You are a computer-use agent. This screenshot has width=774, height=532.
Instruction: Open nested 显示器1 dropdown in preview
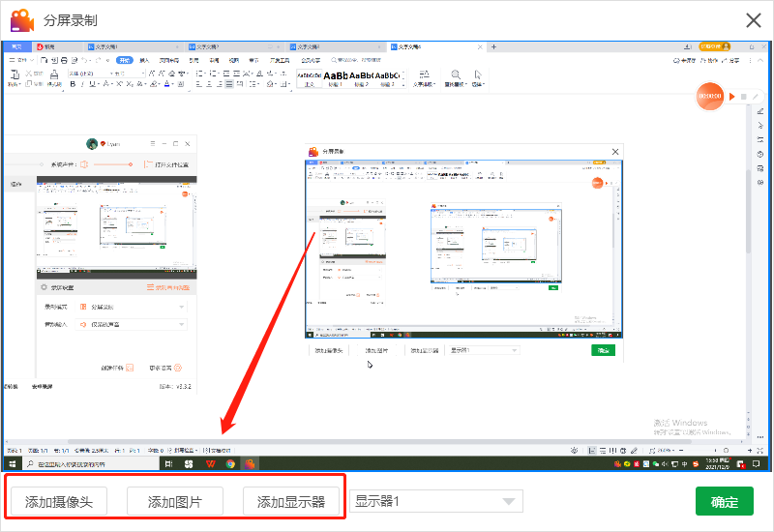(483, 350)
